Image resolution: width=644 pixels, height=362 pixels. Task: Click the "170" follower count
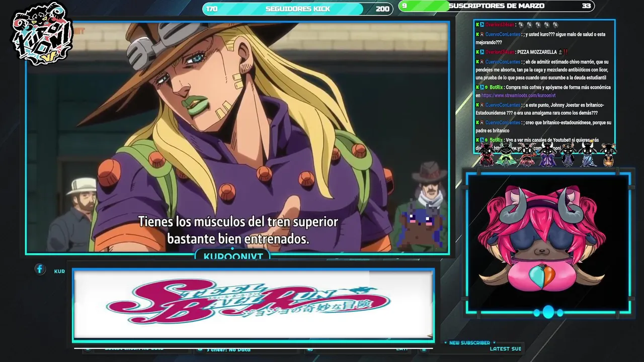(212, 9)
